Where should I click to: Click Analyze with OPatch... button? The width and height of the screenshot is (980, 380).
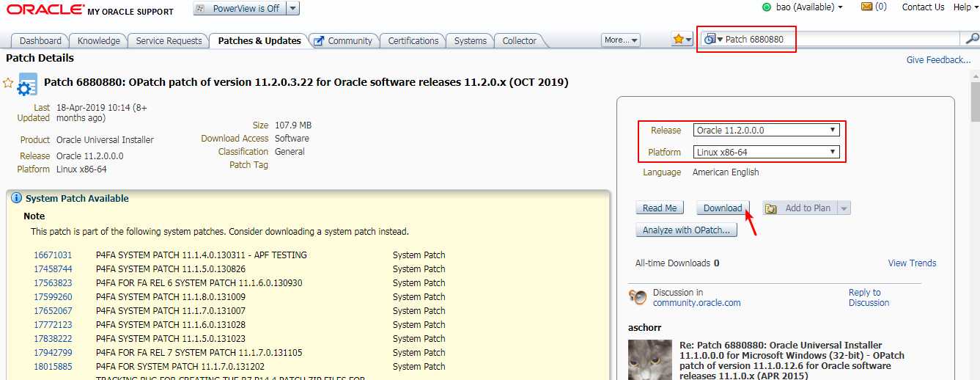point(686,230)
